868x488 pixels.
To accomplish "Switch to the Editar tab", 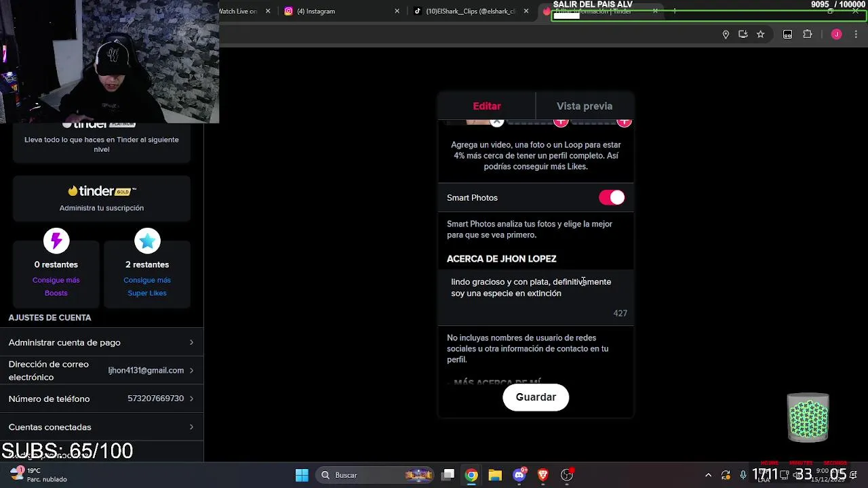I will coord(487,106).
